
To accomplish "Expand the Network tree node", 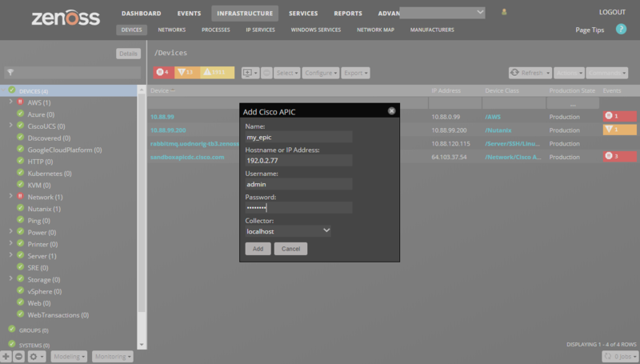I will coord(11,196).
